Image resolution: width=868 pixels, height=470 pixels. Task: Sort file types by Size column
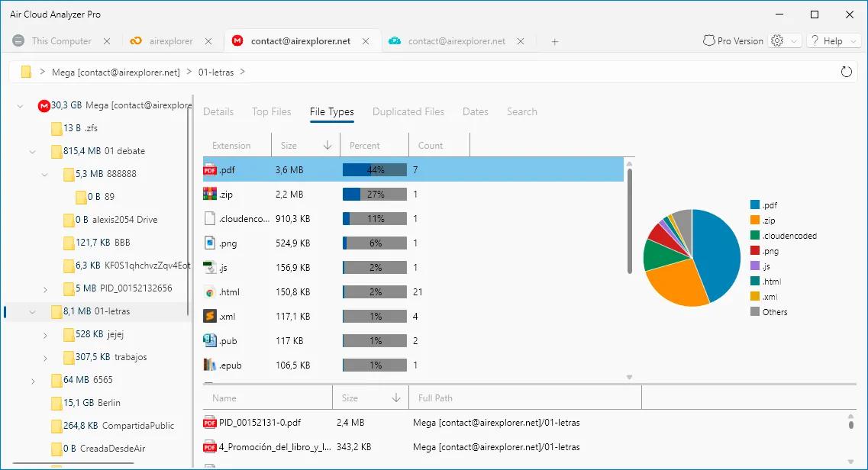click(305, 146)
